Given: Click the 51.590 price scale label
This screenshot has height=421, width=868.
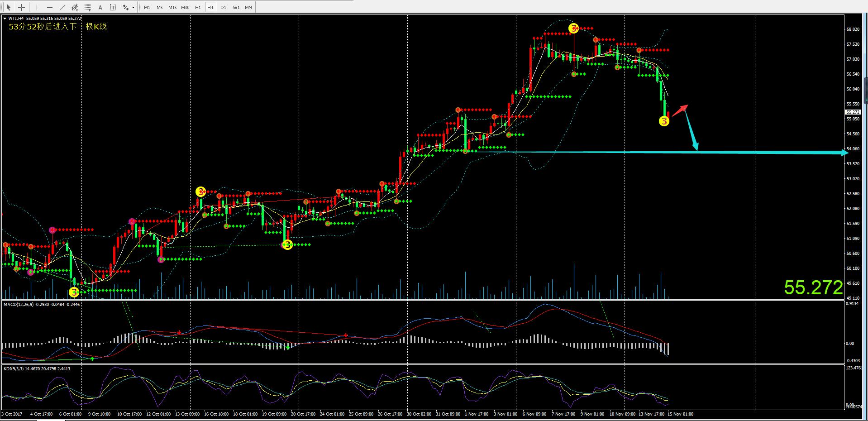Looking at the screenshot, I should pos(853,224).
